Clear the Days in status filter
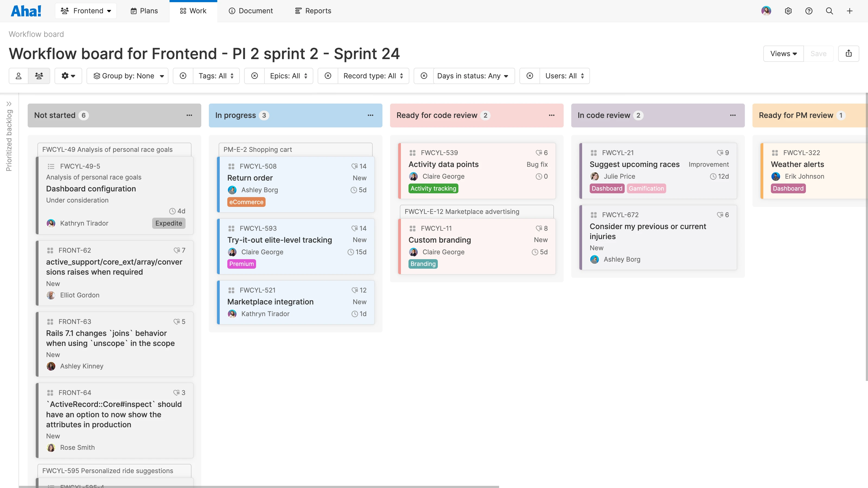 point(423,76)
